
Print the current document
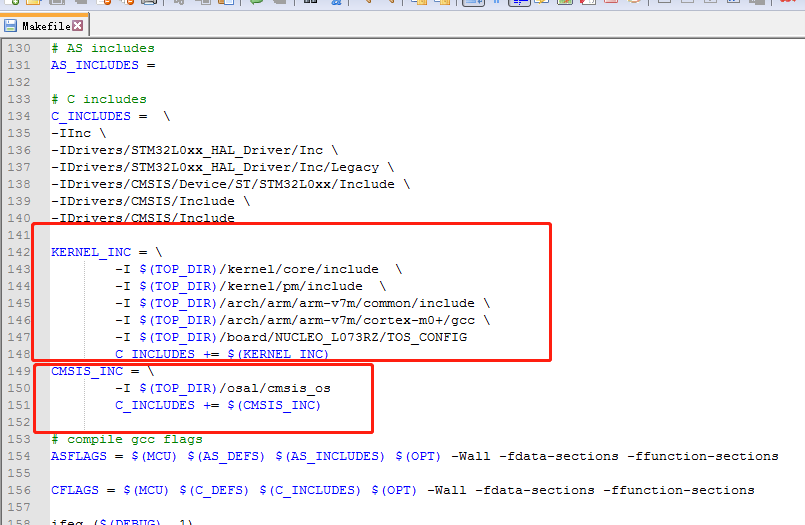click(150, 2)
